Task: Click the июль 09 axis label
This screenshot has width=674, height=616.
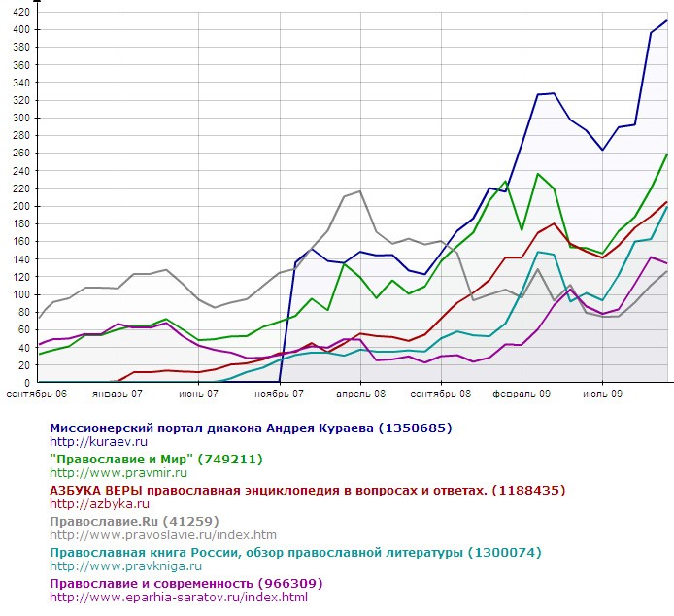Action: (x=601, y=394)
